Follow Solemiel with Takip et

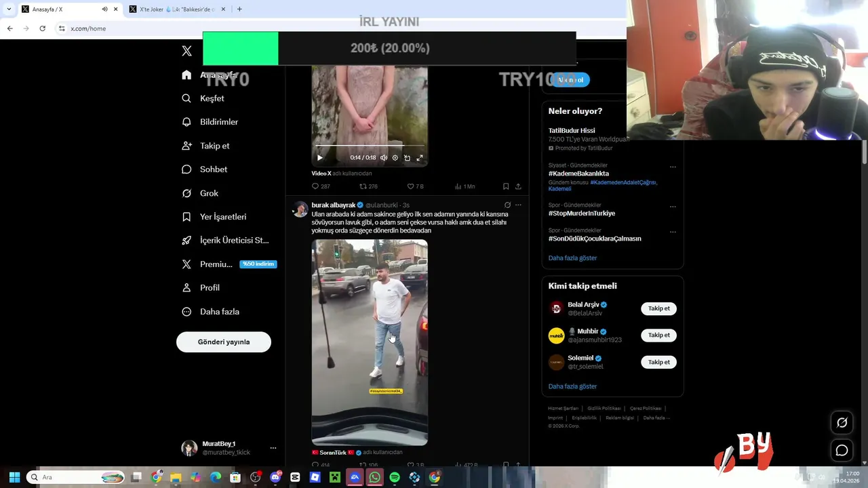coord(658,362)
